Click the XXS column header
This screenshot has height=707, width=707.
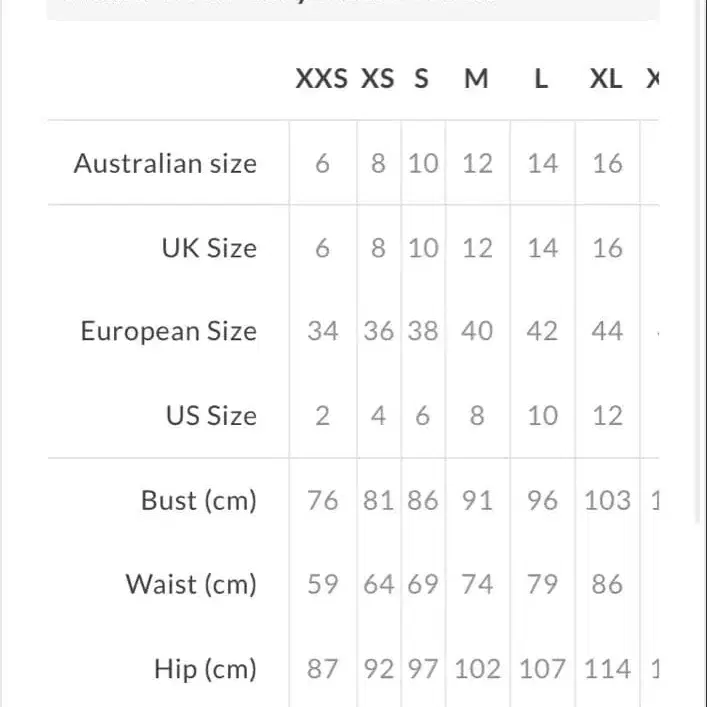(x=322, y=79)
